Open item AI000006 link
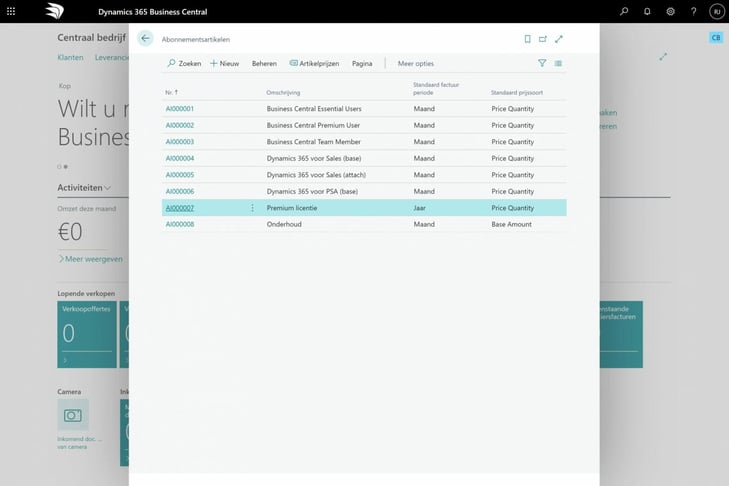Screen dimensions: 729x486 click(x=179, y=191)
